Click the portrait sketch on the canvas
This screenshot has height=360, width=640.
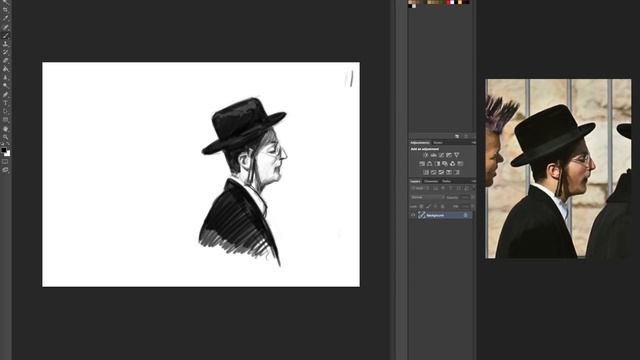pyautogui.click(x=243, y=182)
